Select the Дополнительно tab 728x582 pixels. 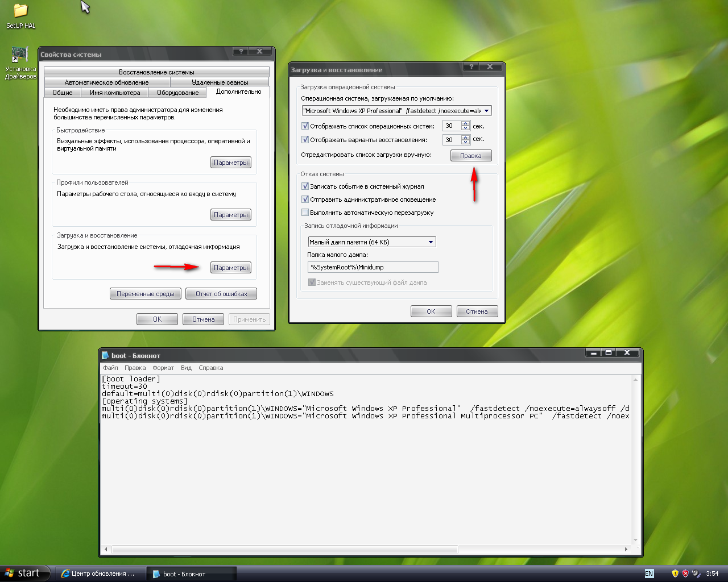coord(239,92)
